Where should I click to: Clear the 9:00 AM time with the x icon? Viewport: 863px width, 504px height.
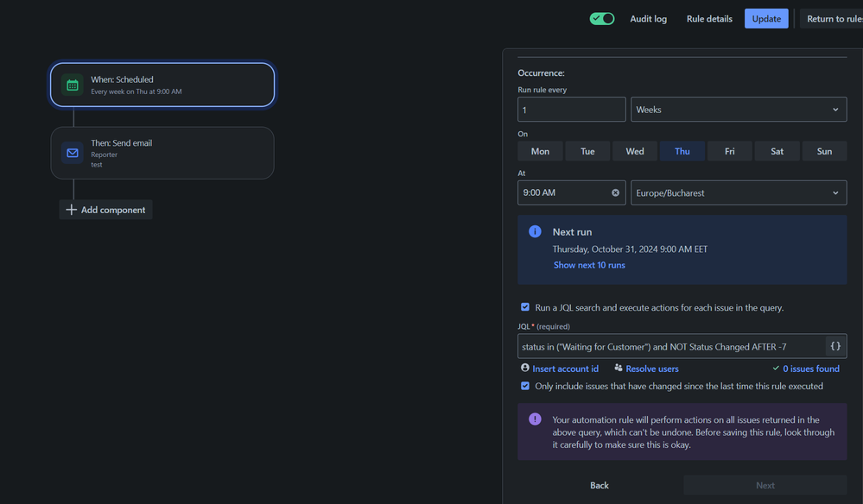pos(615,193)
